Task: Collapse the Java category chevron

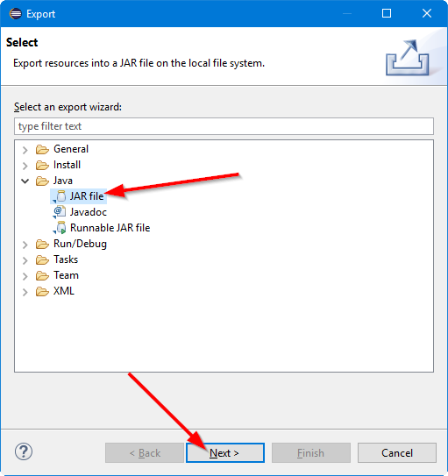Action: 25,181
